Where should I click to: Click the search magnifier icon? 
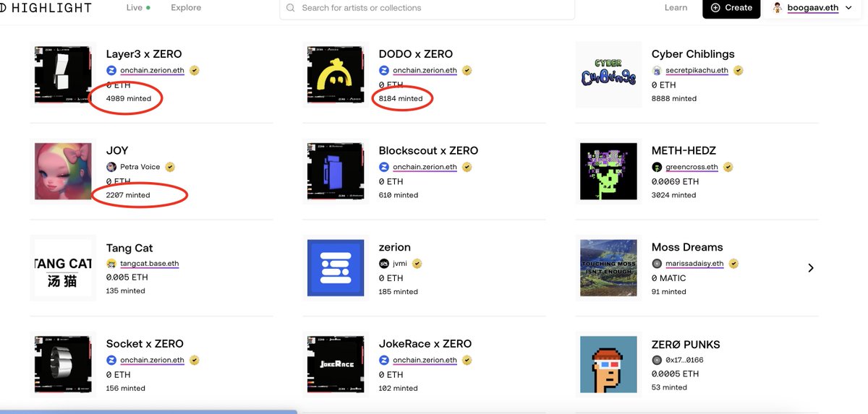[291, 8]
